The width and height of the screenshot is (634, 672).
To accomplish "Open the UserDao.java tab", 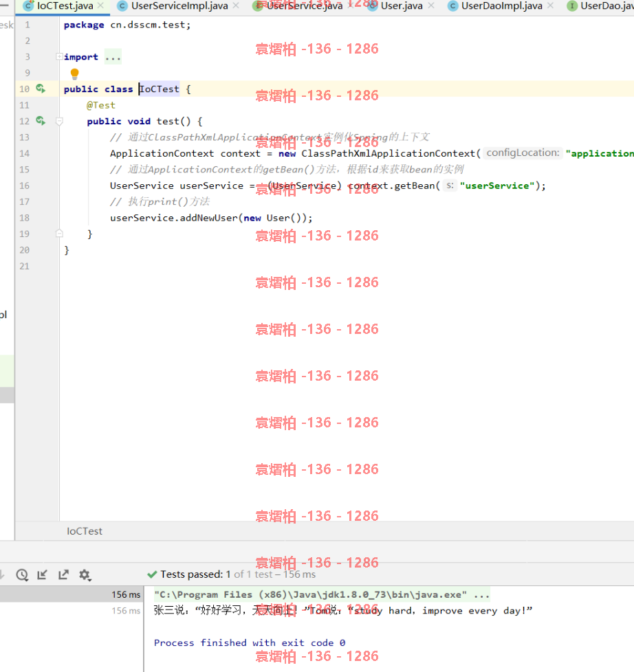I will pos(607,6).
